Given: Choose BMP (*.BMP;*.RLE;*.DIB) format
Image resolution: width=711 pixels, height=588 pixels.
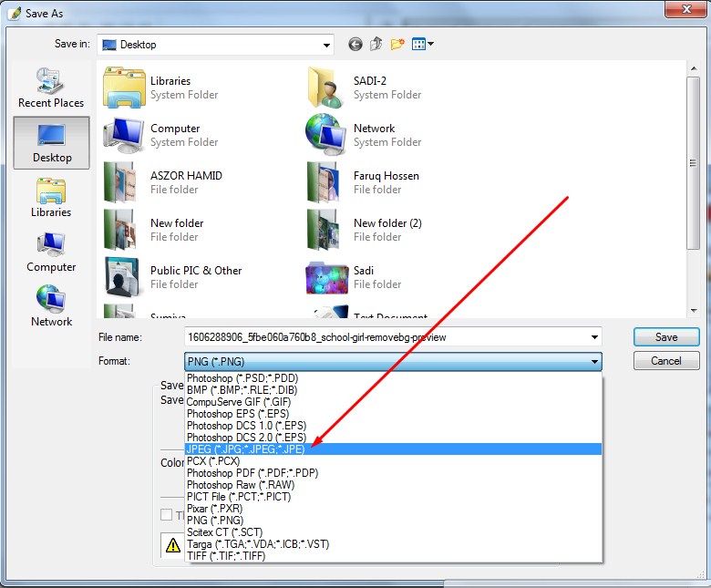Looking at the screenshot, I should [393, 390].
